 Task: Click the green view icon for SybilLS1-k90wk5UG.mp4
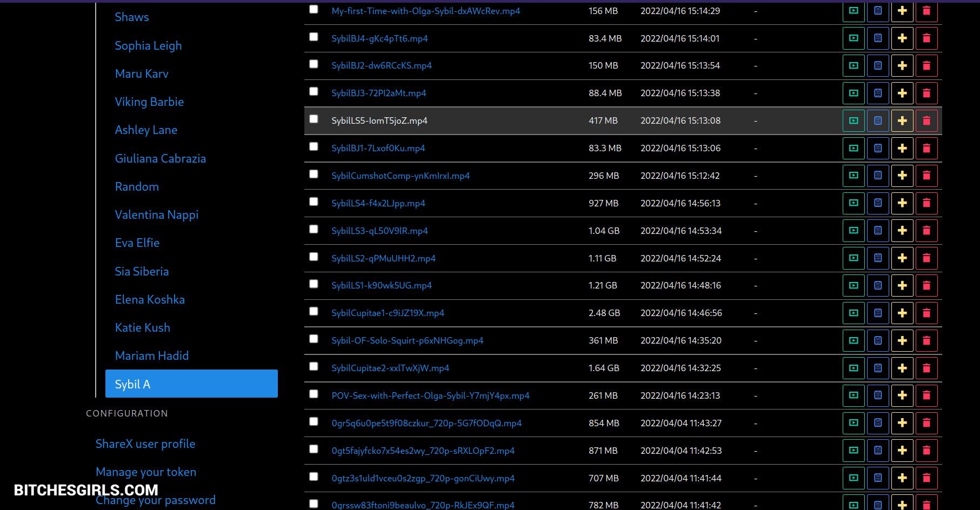(854, 285)
